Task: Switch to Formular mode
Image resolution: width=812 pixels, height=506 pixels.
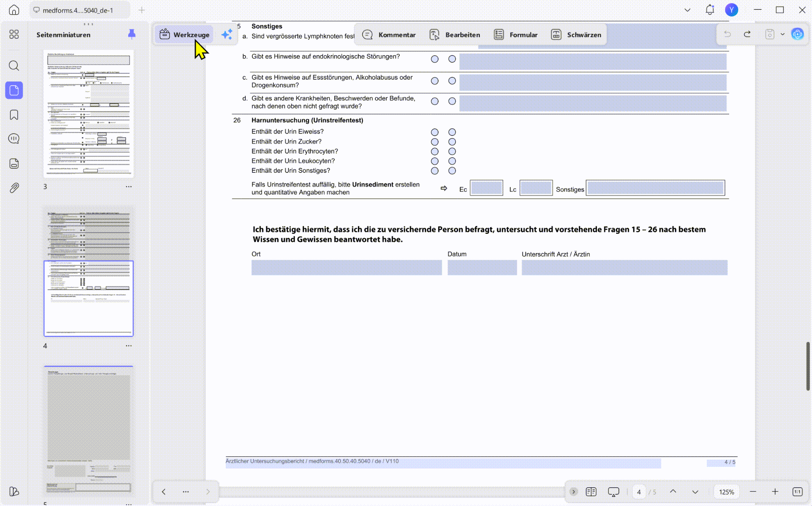Action: (516, 35)
